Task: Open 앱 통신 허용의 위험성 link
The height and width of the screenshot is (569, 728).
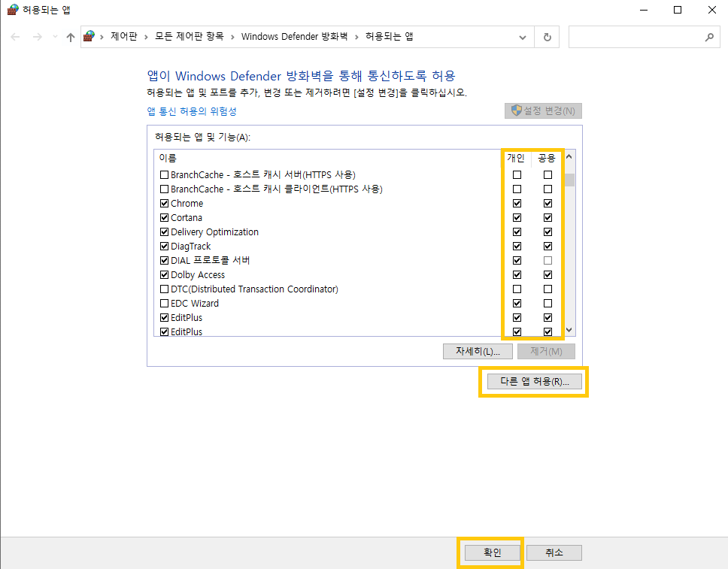Action: point(192,111)
